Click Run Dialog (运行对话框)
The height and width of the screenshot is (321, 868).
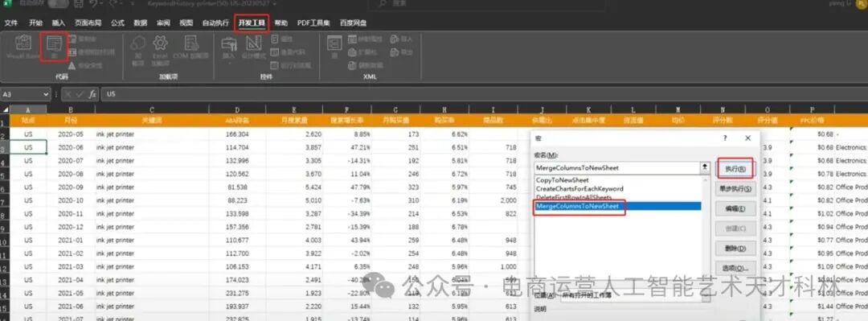291,65
